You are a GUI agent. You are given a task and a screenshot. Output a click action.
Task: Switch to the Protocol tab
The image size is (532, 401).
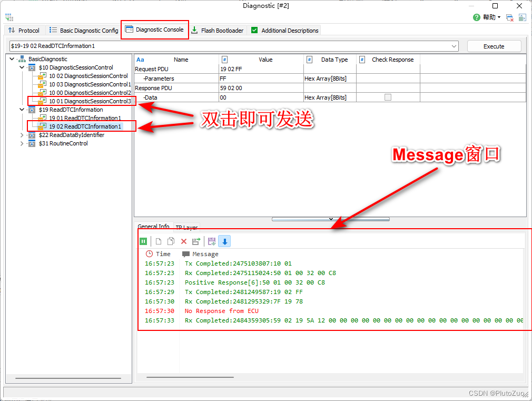[24, 31]
